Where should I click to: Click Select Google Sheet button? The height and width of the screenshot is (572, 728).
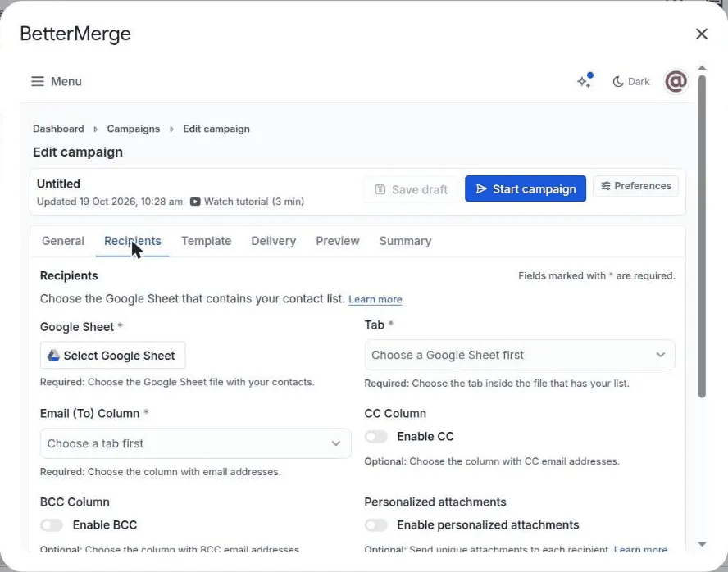[113, 356]
